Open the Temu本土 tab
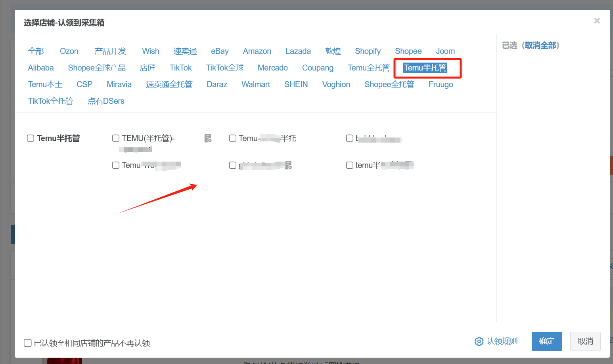613x364 pixels. [x=45, y=84]
